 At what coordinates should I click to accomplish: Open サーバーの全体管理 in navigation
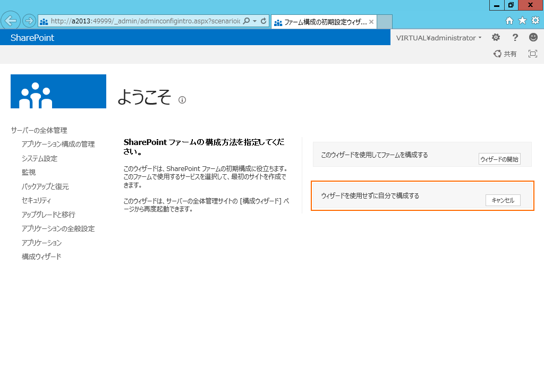39,130
